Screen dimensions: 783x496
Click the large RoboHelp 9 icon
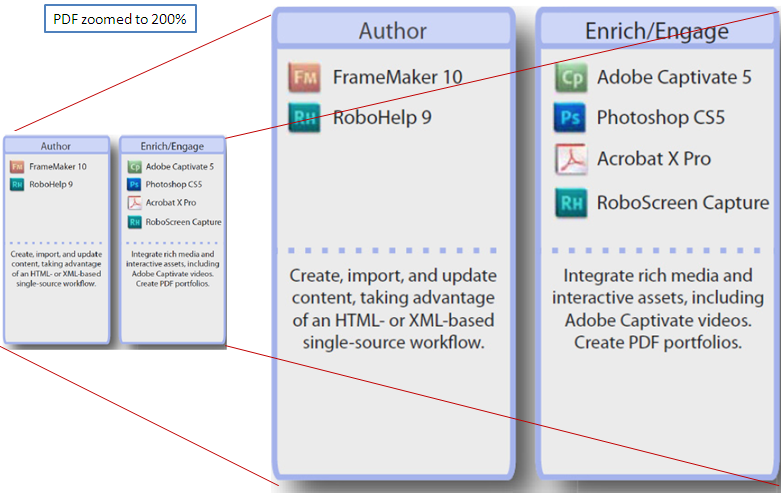(x=304, y=118)
